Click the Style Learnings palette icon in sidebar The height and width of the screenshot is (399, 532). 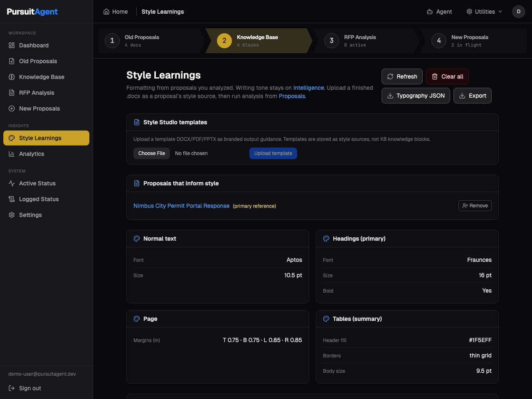12,138
